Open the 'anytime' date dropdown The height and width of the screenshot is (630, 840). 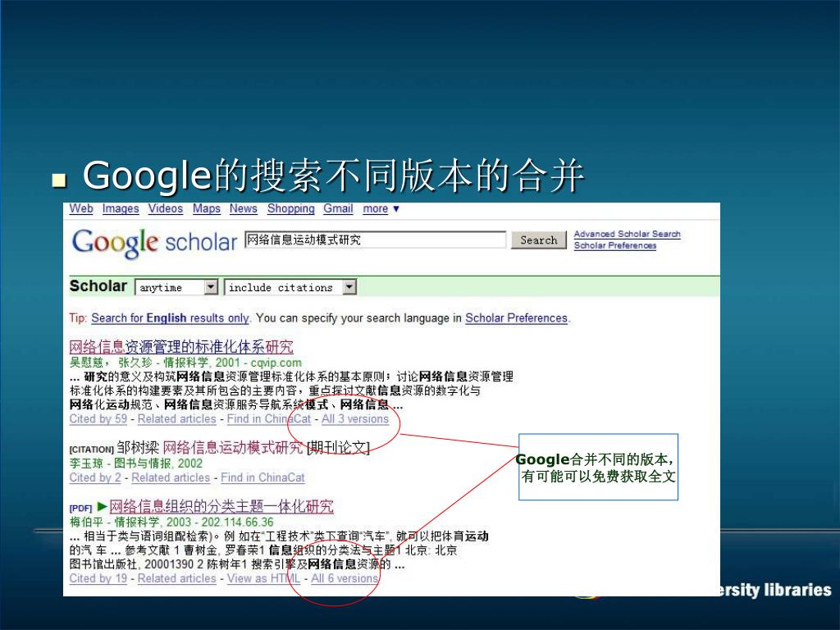pyautogui.click(x=176, y=288)
